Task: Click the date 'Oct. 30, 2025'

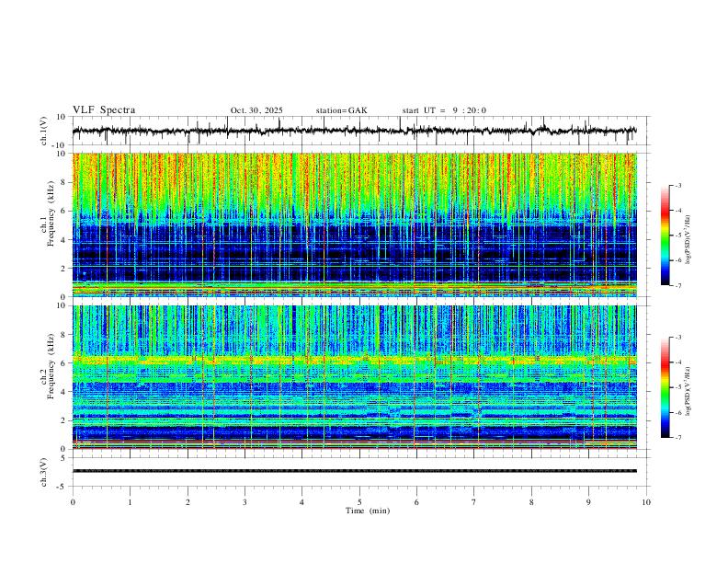Action: point(256,110)
